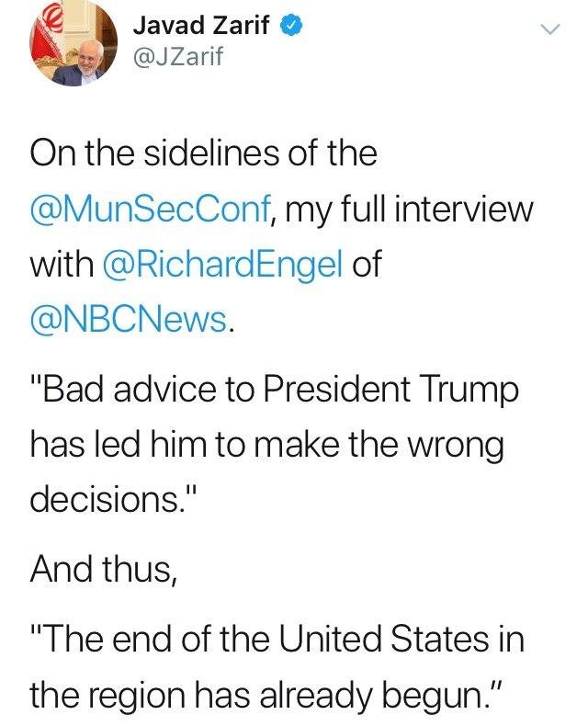Image resolution: width=588 pixels, height=726 pixels.
Task: Click the "And thus," paragraph
Action: click(x=104, y=569)
